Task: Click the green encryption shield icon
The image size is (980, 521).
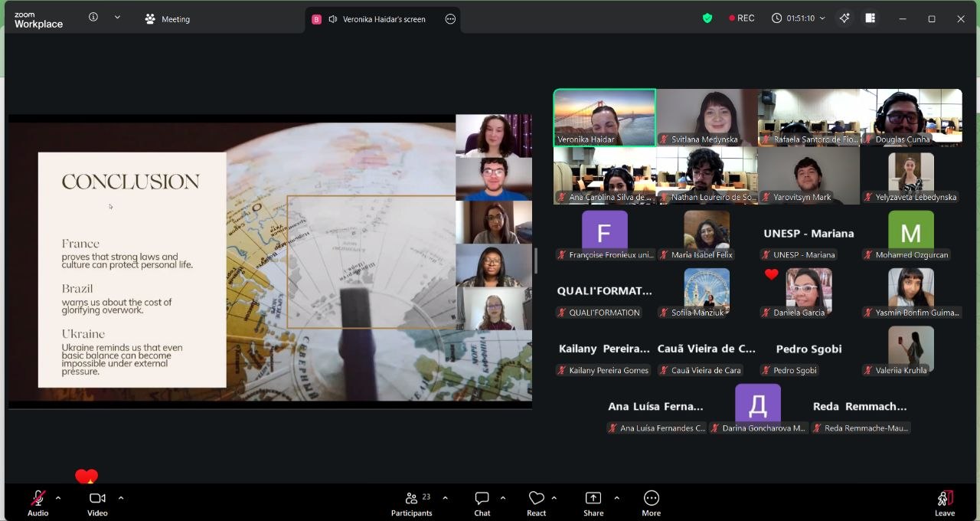Action: [x=707, y=18]
